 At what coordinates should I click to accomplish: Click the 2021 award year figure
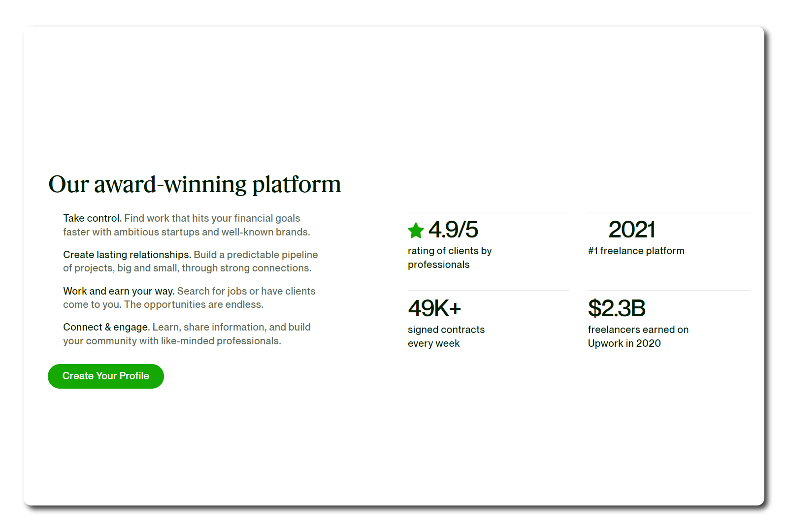[632, 230]
